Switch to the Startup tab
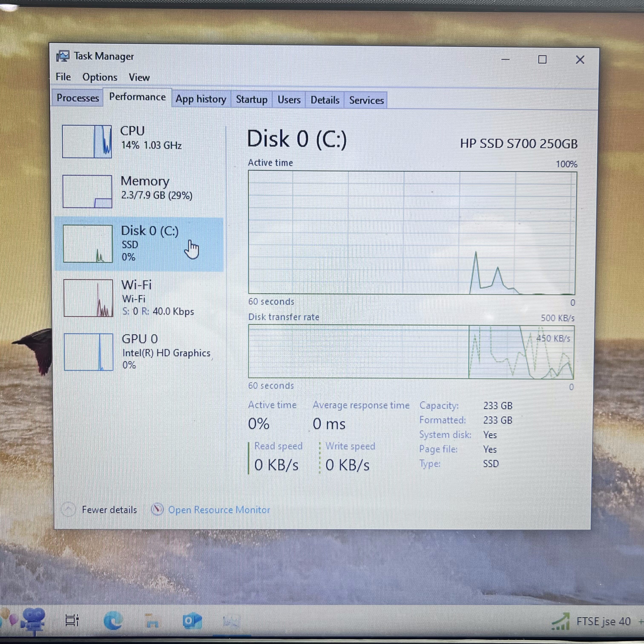Viewport: 644px width, 644px height. pyautogui.click(x=251, y=100)
